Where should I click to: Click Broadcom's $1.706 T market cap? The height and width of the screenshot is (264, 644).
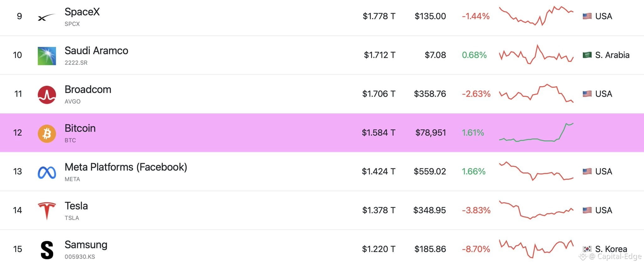point(379,94)
